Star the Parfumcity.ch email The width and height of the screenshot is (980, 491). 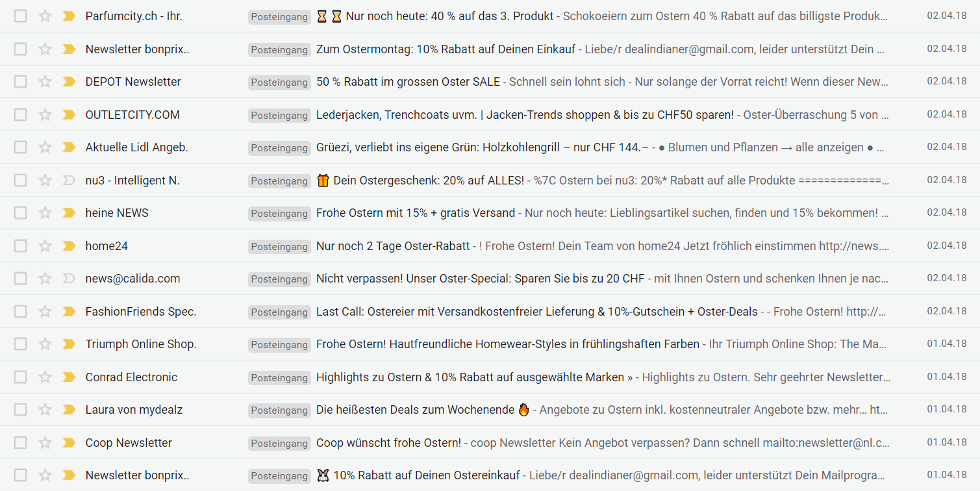(45, 16)
